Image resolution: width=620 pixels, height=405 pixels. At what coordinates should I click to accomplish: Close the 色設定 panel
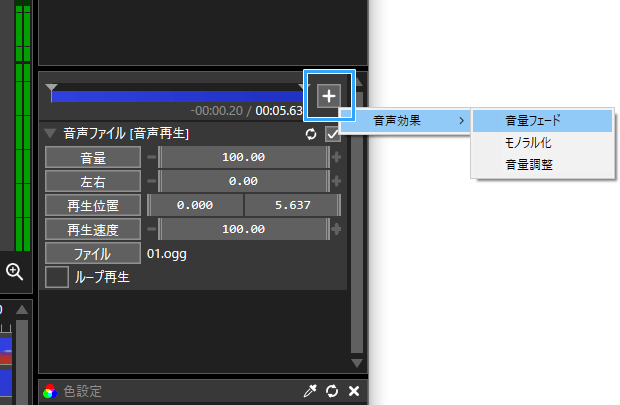(x=354, y=391)
